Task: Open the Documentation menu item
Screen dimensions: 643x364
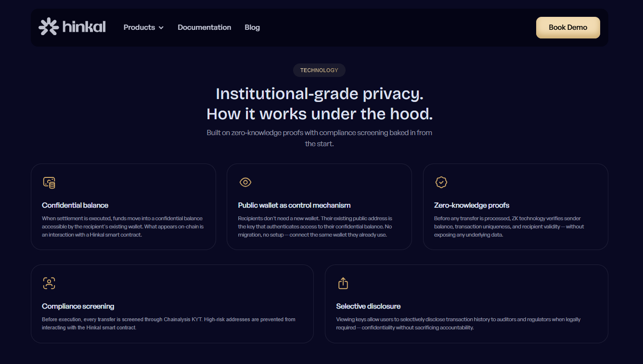Action: pyautogui.click(x=205, y=27)
